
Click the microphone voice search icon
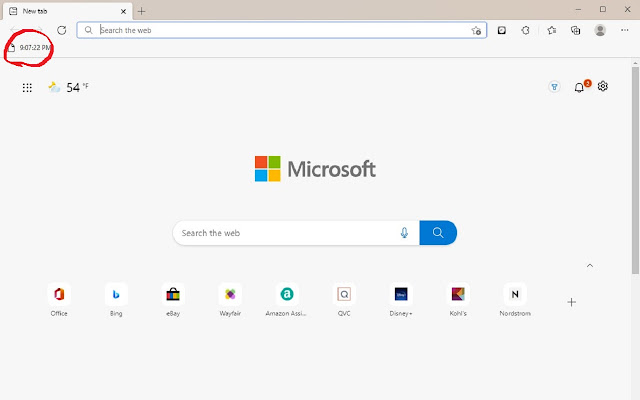(404, 233)
